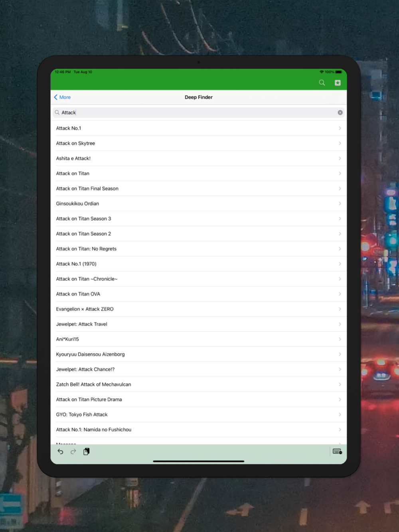
Task: Tap the More back link
Action: [x=63, y=97]
